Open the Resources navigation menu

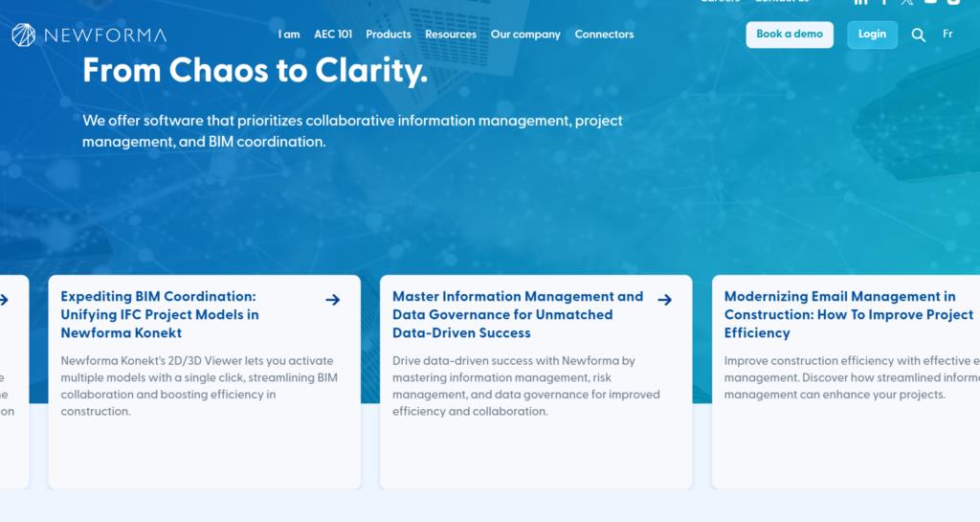click(x=451, y=34)
